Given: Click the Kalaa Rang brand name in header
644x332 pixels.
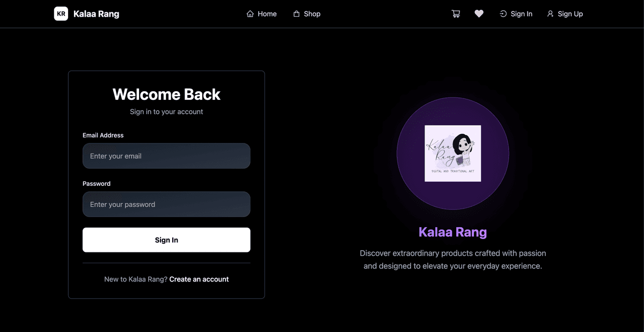Looking at the screenshot, I should coord(96,14).
